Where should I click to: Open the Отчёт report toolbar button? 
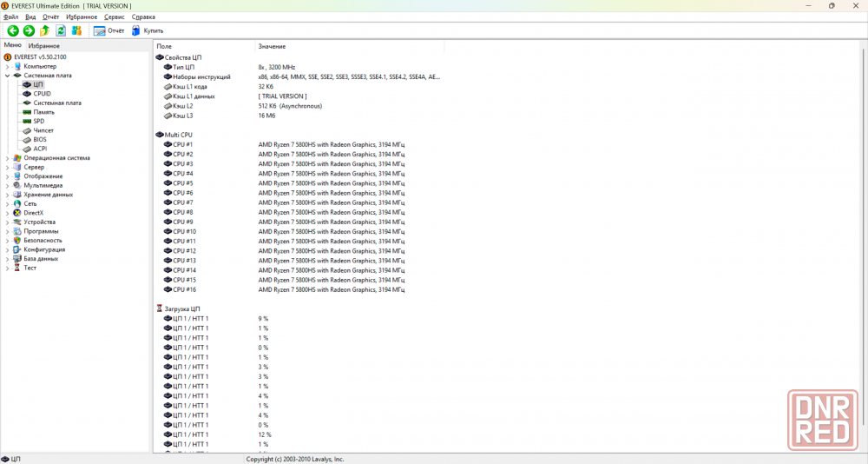coord(109,31)
